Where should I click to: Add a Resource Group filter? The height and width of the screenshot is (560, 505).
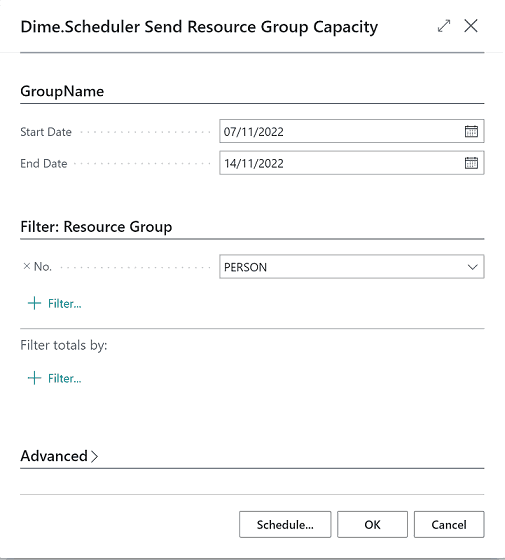coord(55,304)
